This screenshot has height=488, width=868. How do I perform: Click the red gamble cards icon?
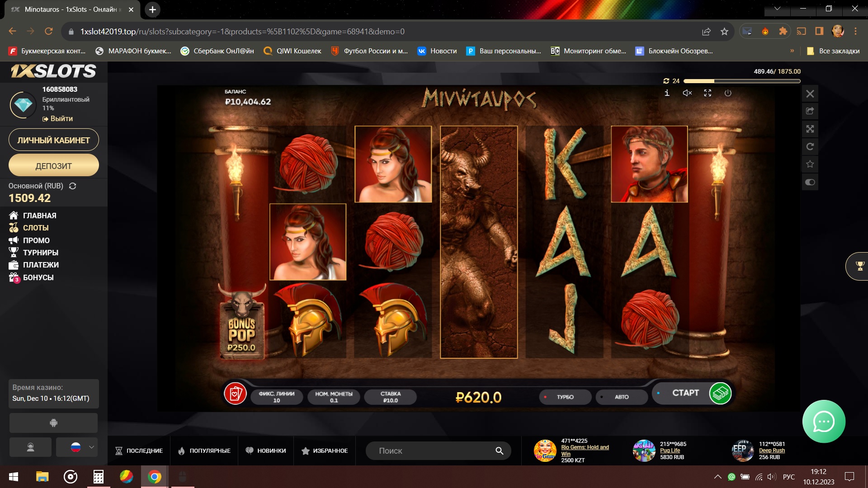click(x=235, y=394)
